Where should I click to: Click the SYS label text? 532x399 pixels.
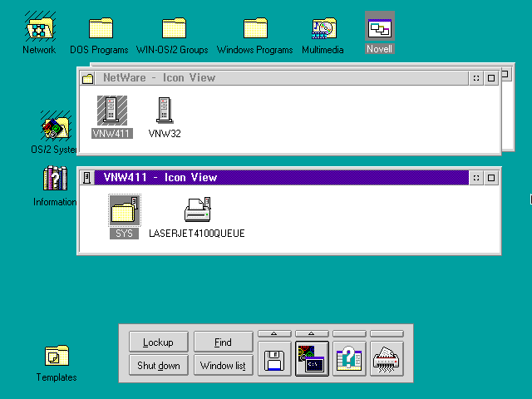click(x=124, y=234)
